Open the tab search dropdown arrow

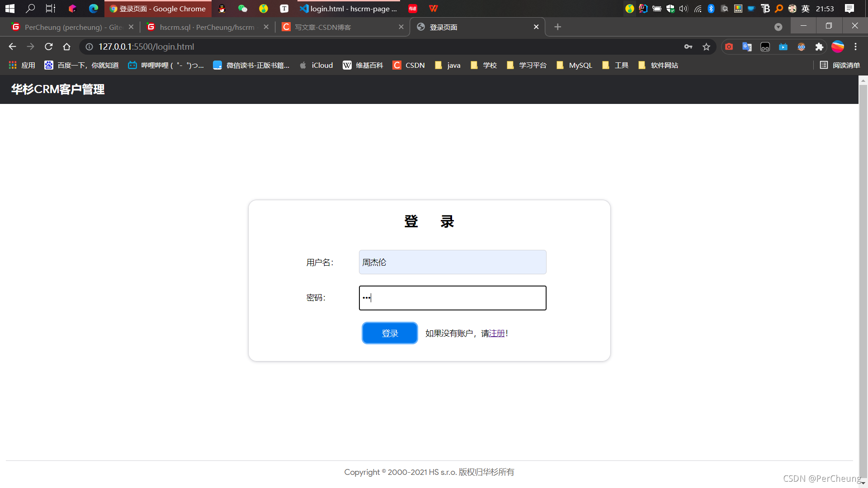(x=778, y=27)
